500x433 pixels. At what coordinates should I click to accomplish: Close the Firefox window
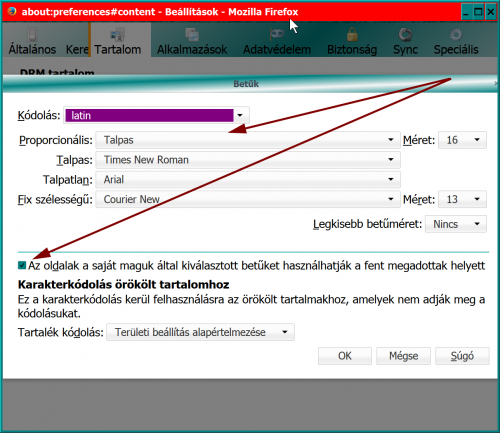click(491, 12)
